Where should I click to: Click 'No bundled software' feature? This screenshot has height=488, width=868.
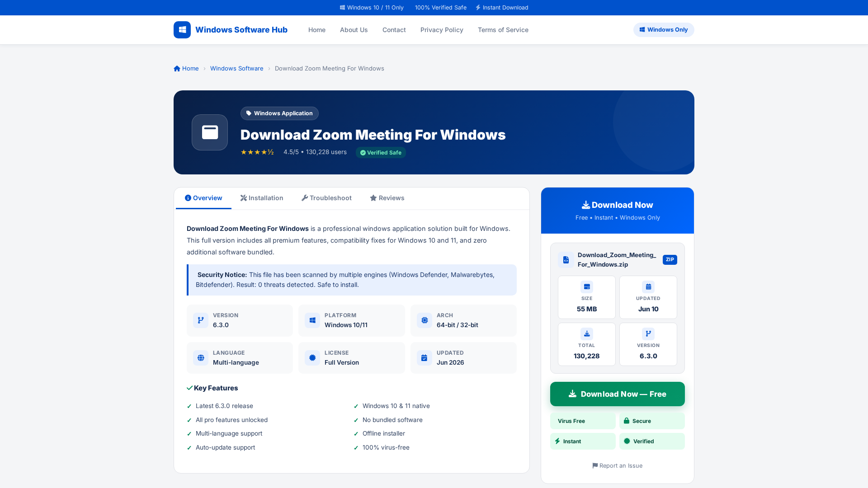[x=392, y=420]
